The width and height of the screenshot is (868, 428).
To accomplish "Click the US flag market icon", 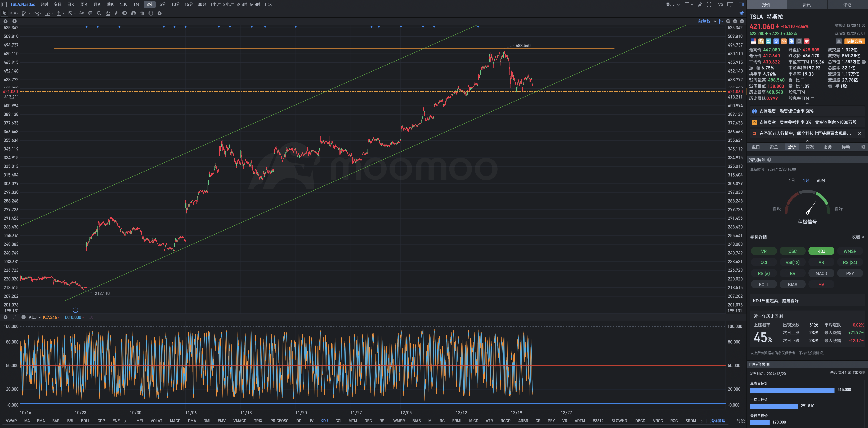I will [x=753, y=41].
